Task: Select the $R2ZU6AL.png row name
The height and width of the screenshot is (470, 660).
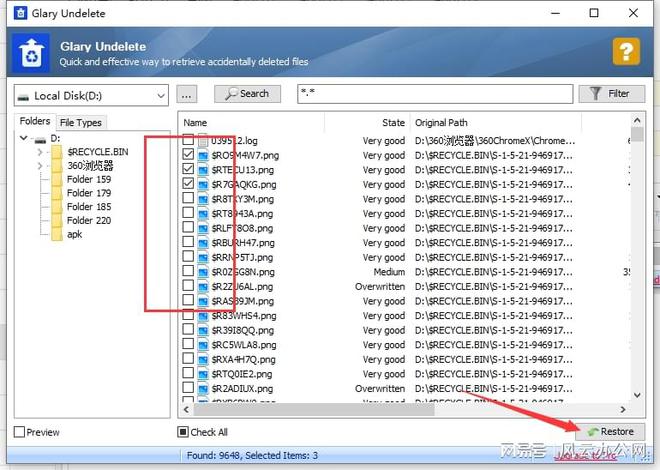Action: 242,287
